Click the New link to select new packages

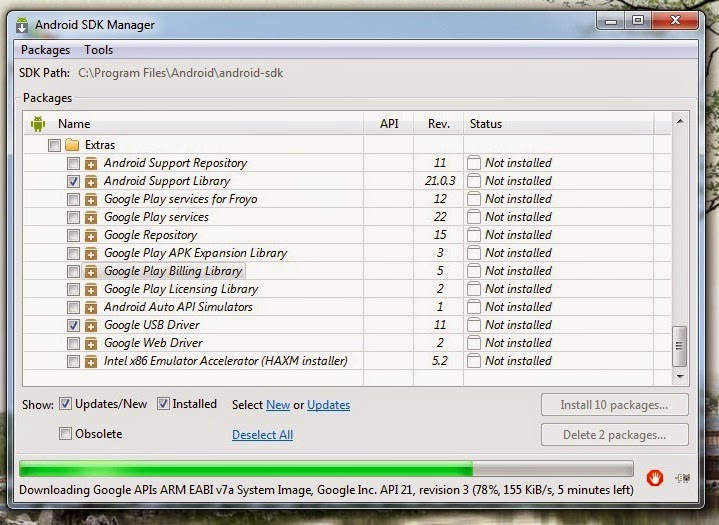(x=278, y=405)
